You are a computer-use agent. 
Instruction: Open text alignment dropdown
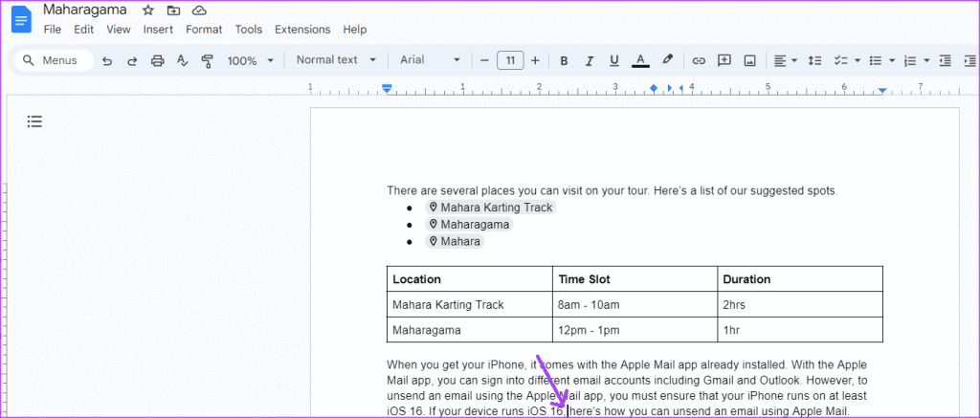pyautogui.click(x=786, y=60)
